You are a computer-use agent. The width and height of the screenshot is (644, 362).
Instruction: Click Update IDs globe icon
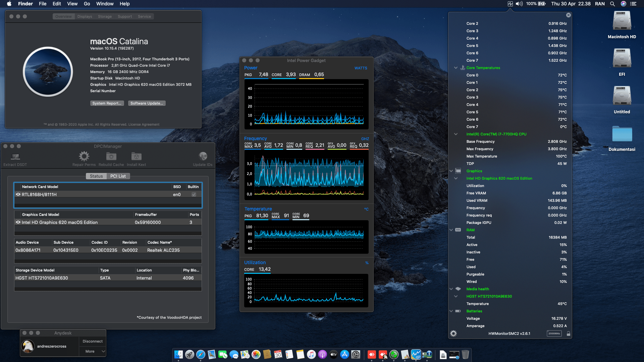tap(203, 156)
